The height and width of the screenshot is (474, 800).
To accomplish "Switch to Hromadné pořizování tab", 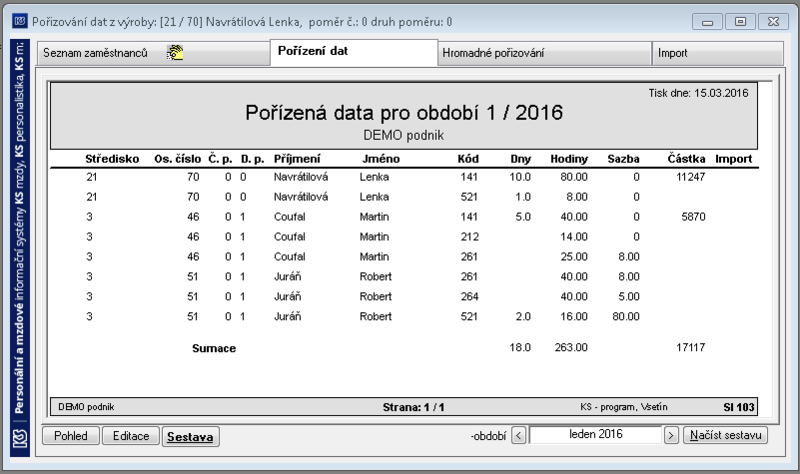I will [544, 53].
